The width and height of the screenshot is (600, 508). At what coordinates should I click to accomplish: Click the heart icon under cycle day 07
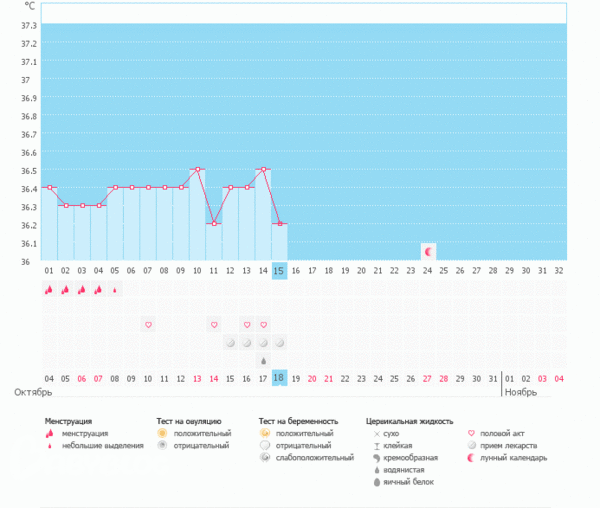pyautogui.click(x=148, y=325)
